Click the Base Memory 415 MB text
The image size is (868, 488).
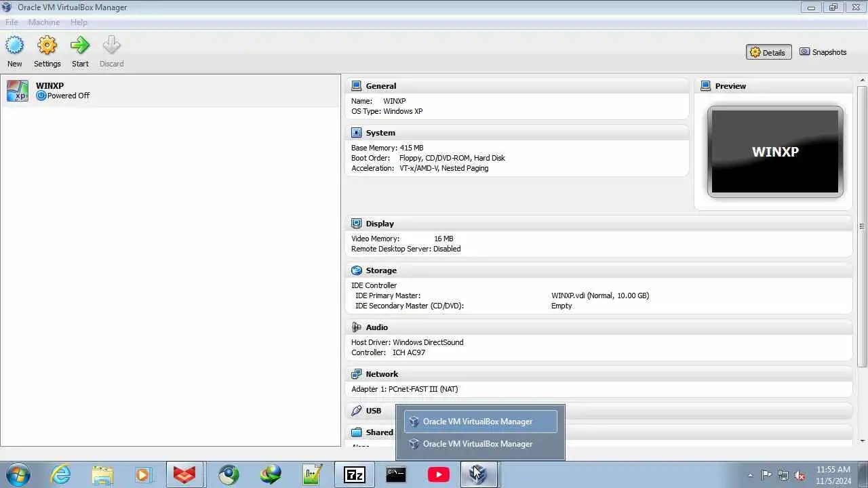point(387,148)
